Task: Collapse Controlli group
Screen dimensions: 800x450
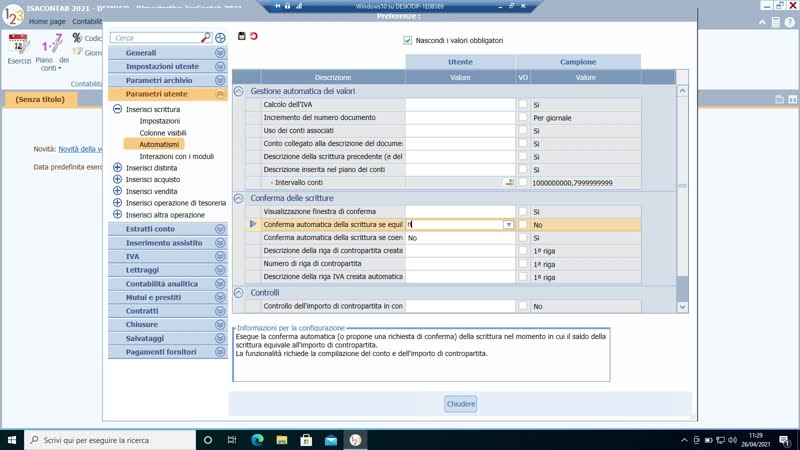Action: pos(238,293)
